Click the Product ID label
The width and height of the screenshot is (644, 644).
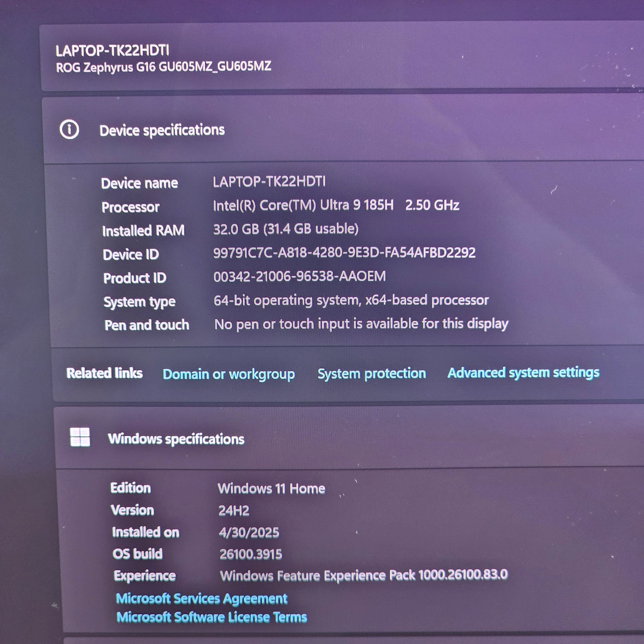click(x=135, y=278)
